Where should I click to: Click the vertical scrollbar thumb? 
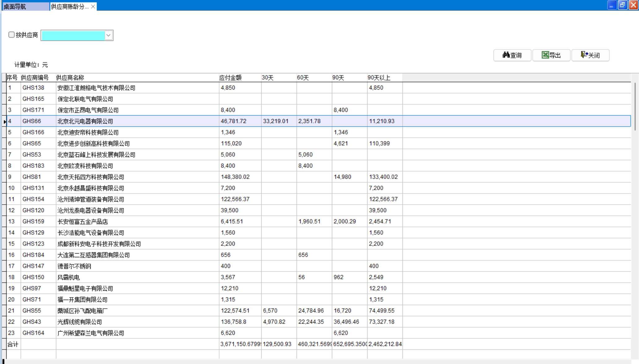(635, 107)
